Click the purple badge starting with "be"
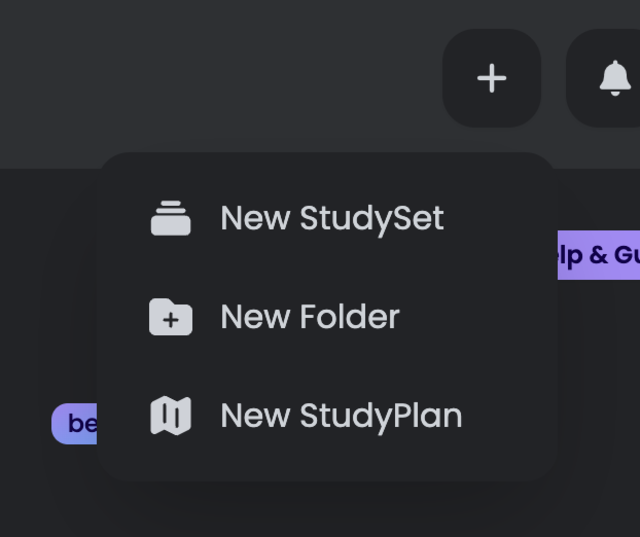Viewport: 640px width, 537px height. click(76, 424)
